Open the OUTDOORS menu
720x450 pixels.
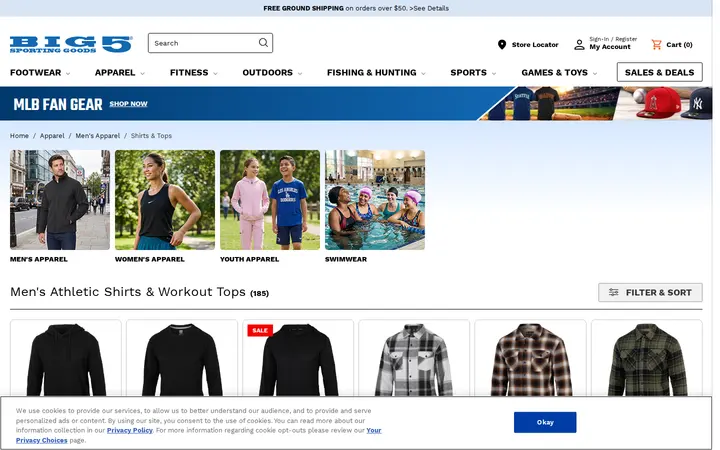pos(267,73)
